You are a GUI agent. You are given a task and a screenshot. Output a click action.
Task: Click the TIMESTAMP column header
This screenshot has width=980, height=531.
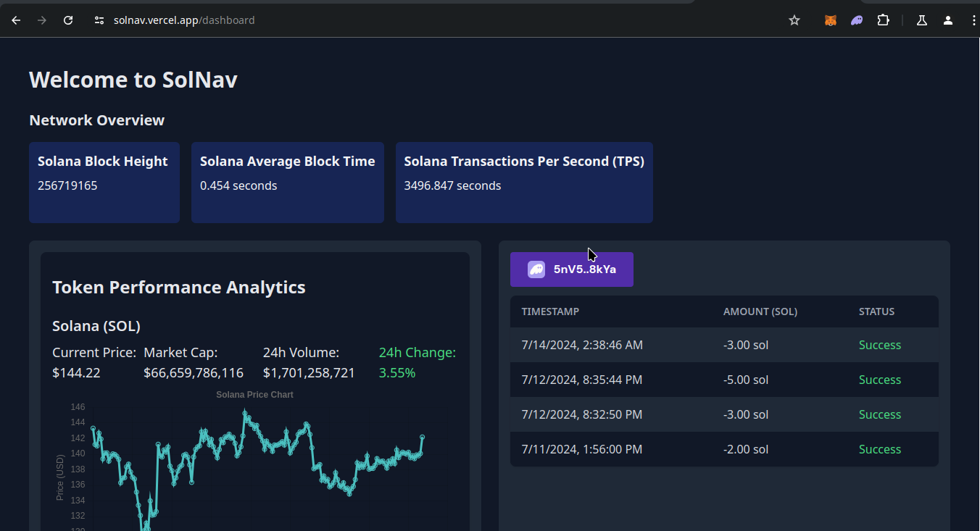(550, 312)
